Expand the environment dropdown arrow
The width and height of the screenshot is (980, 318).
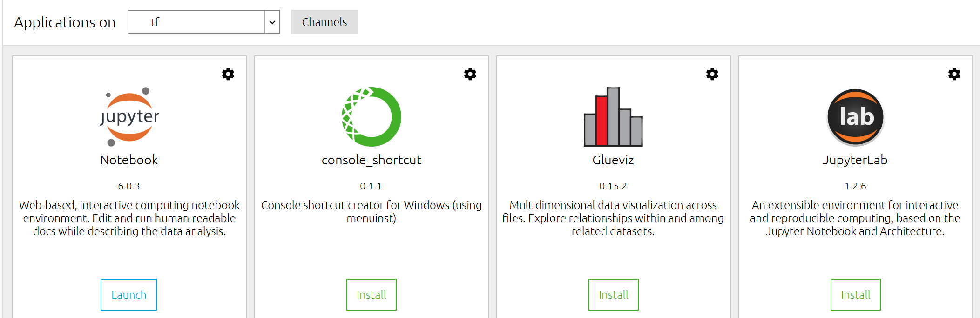tap(272, 22)
